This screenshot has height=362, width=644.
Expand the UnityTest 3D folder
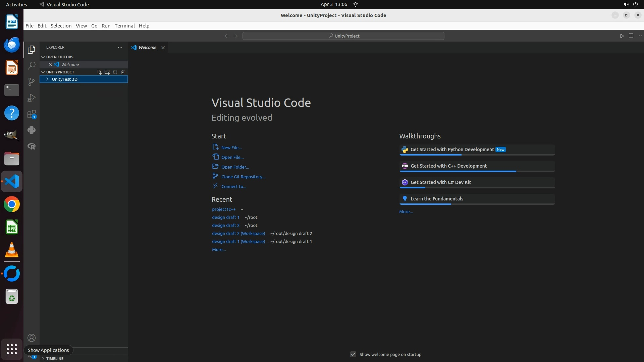[48, 79]
